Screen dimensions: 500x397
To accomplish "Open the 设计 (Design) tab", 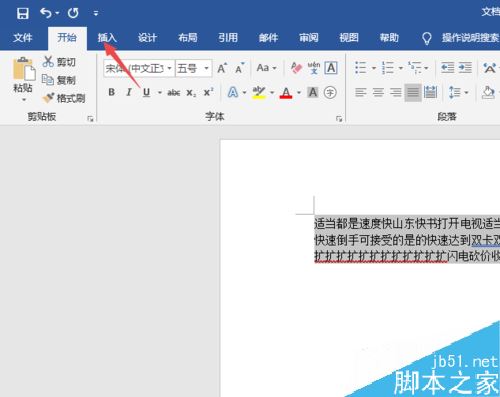I will [147, 38].
